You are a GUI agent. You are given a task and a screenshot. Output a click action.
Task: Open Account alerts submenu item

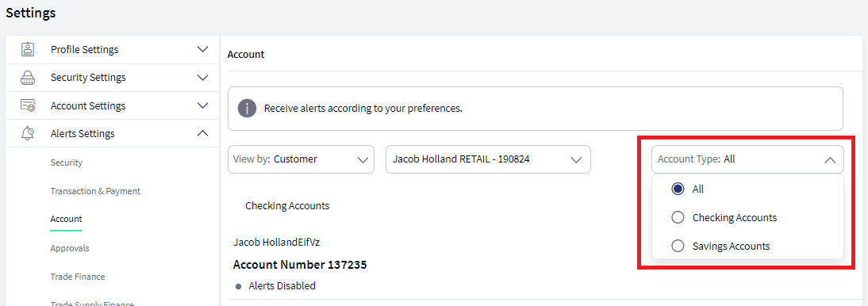[x=66, y=219]
